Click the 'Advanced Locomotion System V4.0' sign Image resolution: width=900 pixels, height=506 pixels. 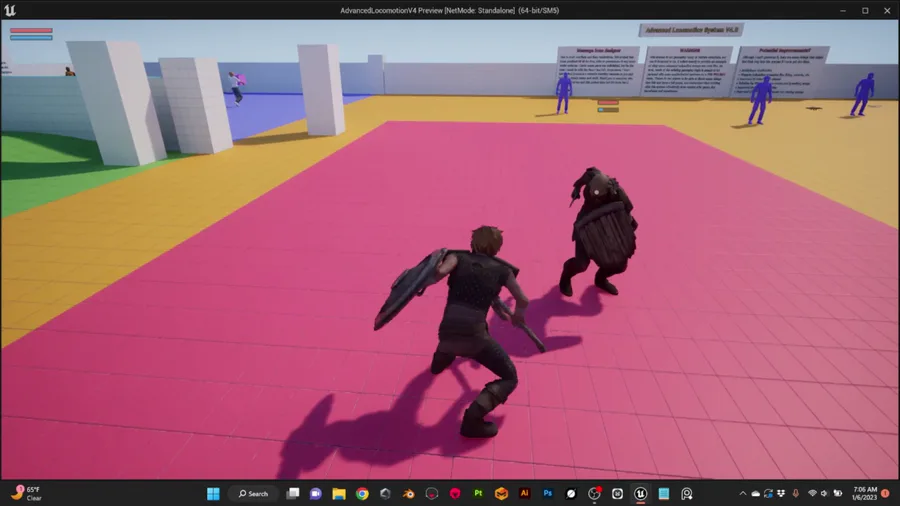coord(691,30)
